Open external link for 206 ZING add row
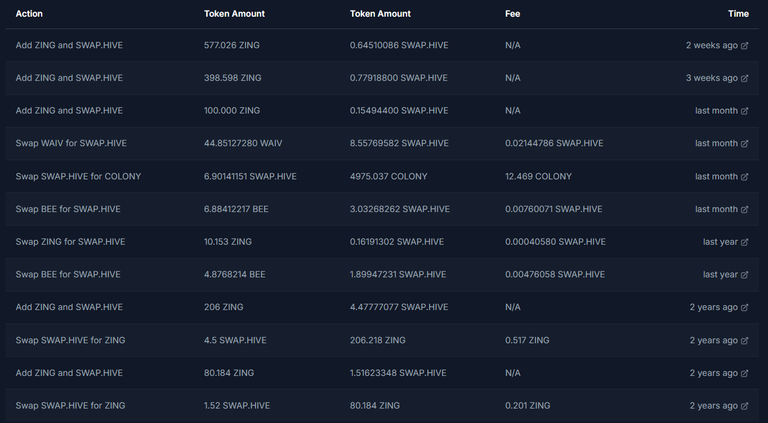768x423 pixels. click(x=744, y=307)
